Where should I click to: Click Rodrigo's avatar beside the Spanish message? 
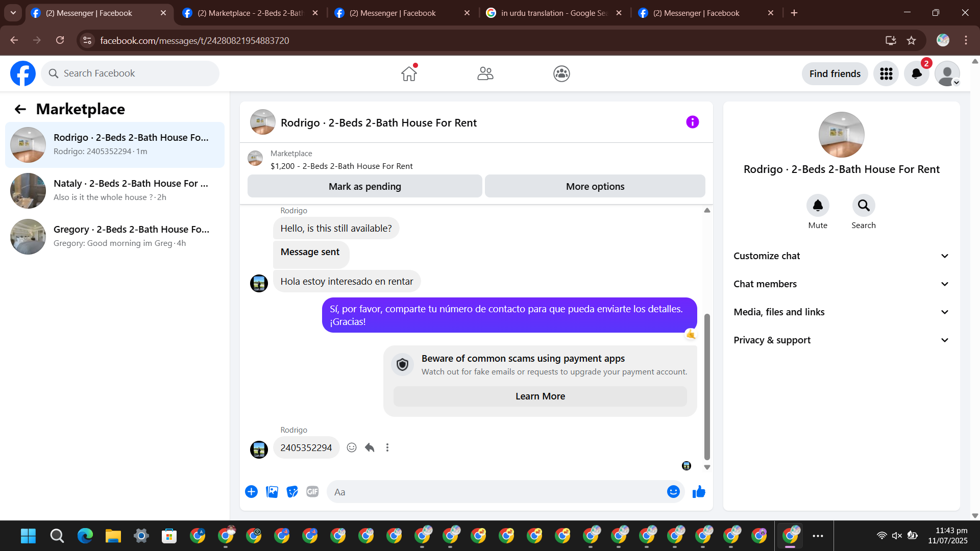(x=259, y=283)
